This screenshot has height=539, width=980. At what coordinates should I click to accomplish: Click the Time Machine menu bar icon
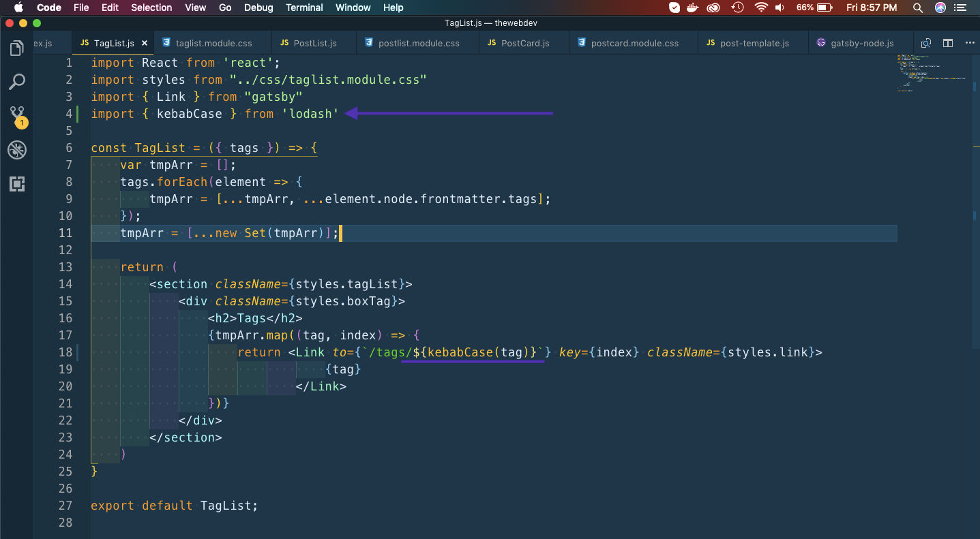[737, 7]
